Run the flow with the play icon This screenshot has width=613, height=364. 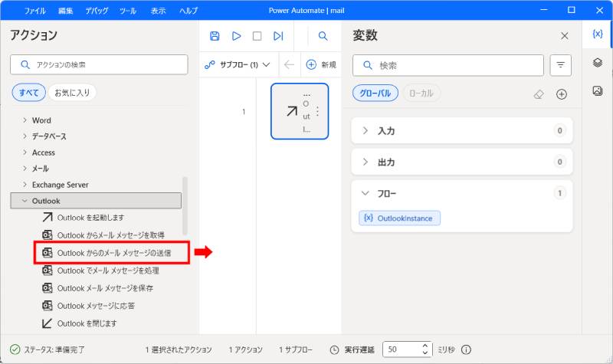pos(236,36)
